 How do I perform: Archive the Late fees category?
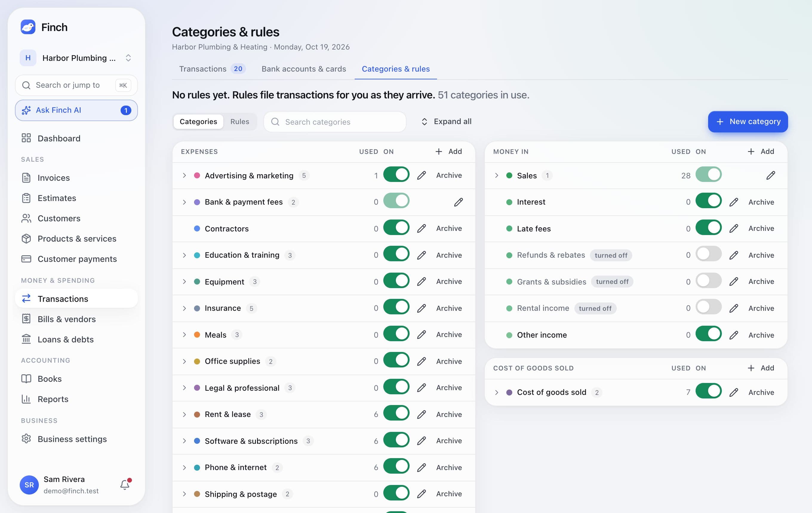point(761,228)
